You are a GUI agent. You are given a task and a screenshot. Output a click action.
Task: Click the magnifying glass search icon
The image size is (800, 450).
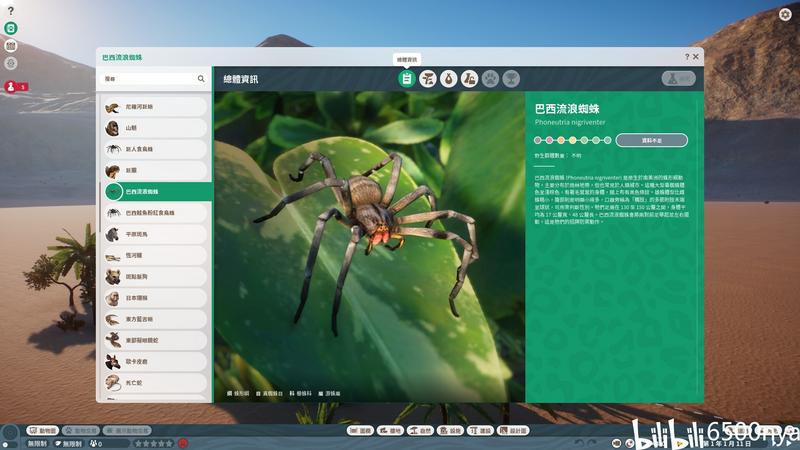[x=201, y=79]
